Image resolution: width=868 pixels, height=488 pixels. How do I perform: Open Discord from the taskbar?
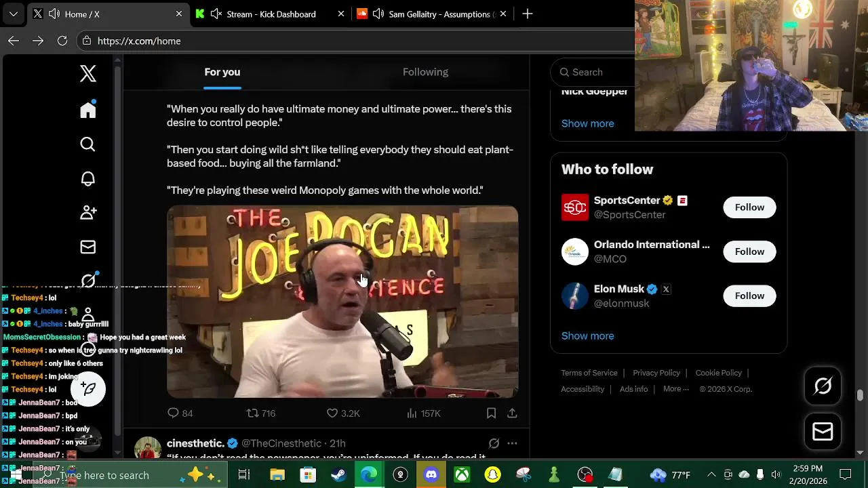[x=431, y=474]
